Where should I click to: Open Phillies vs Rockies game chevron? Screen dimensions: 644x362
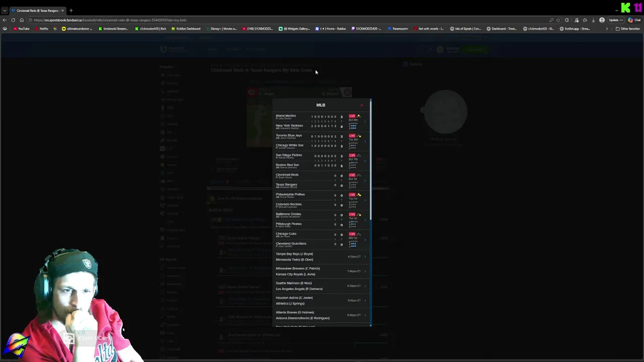coord(365,200)
